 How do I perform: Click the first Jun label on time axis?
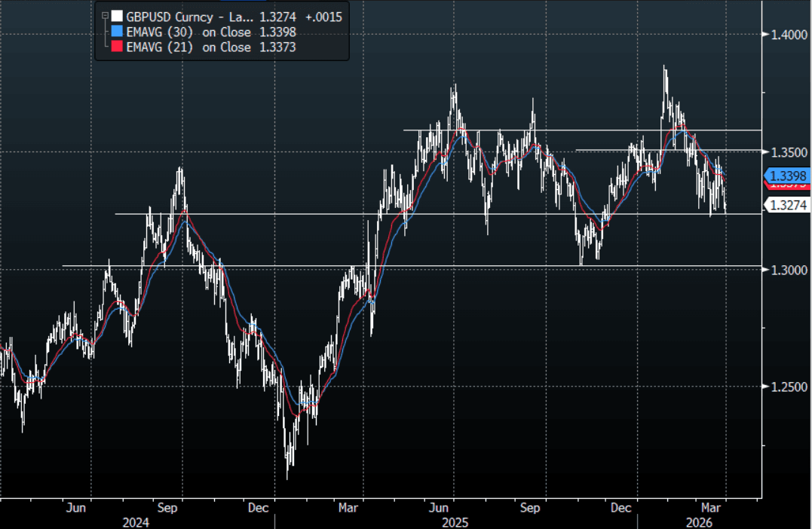coord(76,508)
